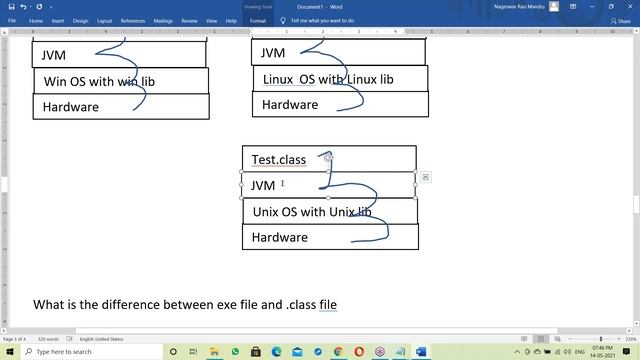Repeat the last action with the redo icon
The height and width of the screenshot is (360, 640).
[x=39, y=7]
